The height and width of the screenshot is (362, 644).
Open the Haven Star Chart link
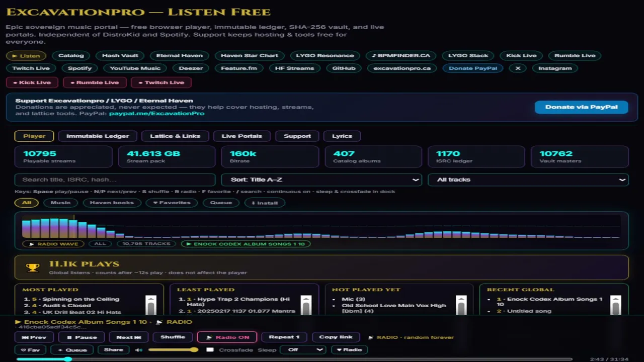[x=250, y=55]
